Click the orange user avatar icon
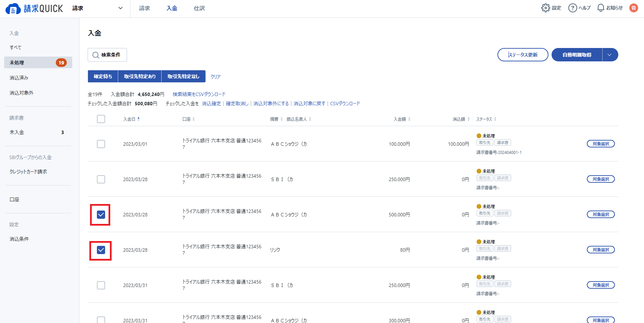The width and height of the screenshot is (644, 323). pyautogui.click(x=633, y=8)
